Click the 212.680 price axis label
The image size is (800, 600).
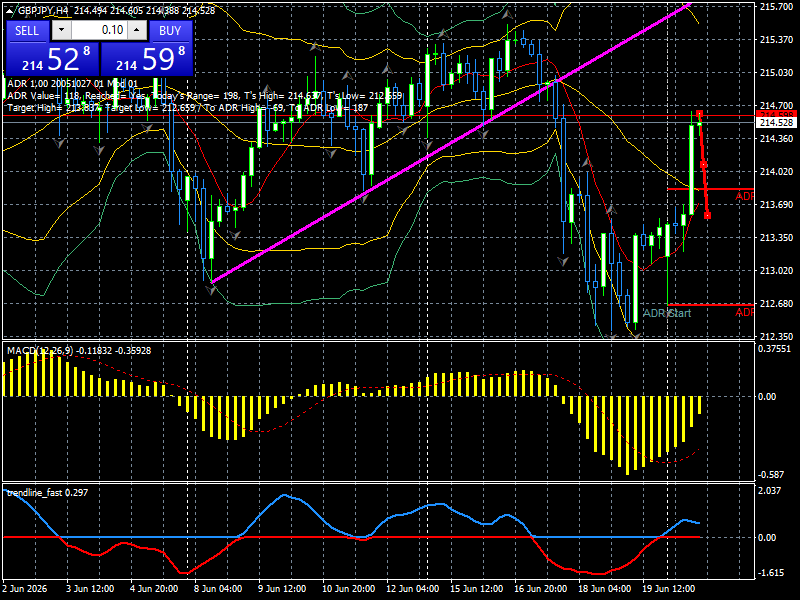(776, 304)
